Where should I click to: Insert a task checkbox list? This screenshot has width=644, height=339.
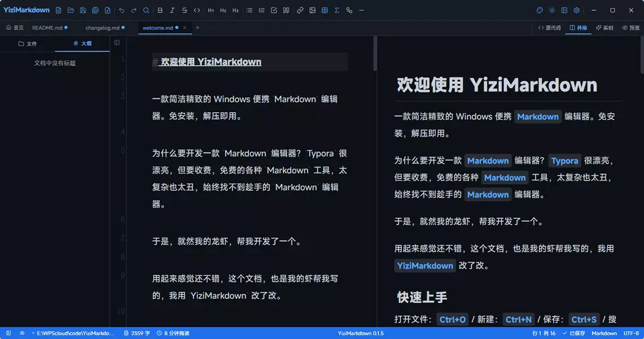click(x=274, y=10)
